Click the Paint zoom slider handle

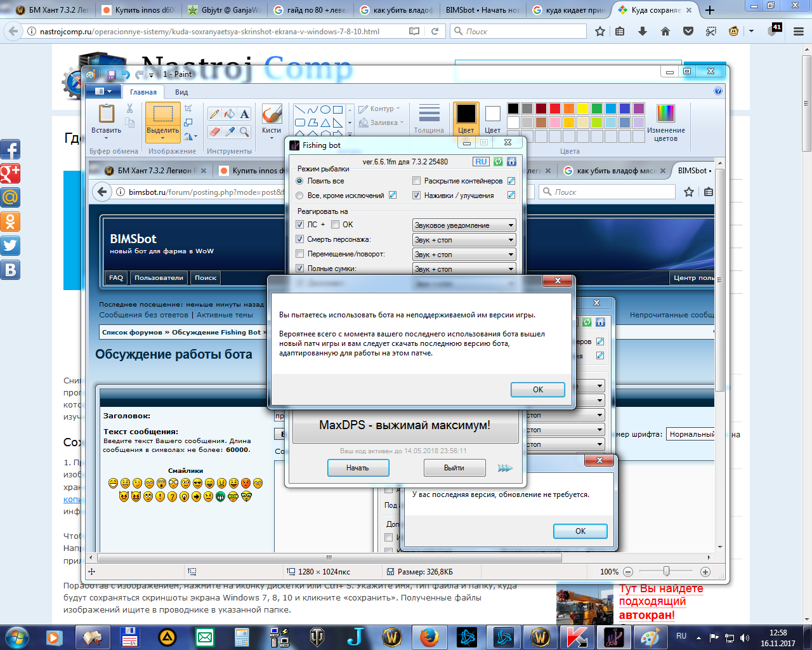(x=666, y=571)
